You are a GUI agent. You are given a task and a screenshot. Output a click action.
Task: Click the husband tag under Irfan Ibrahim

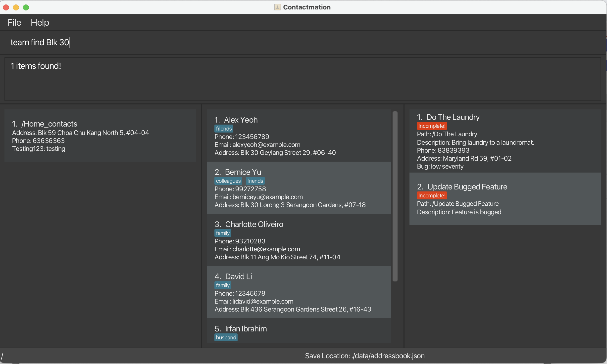226,337
